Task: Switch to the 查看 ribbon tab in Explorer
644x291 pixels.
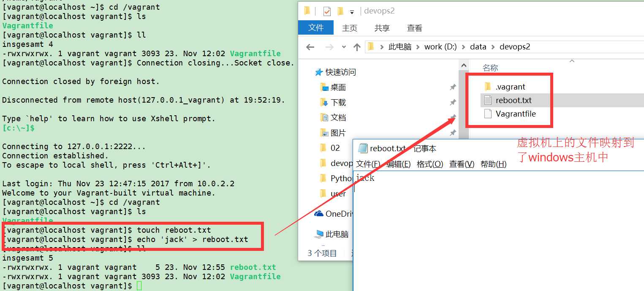Action: click(x=415, y=28)
